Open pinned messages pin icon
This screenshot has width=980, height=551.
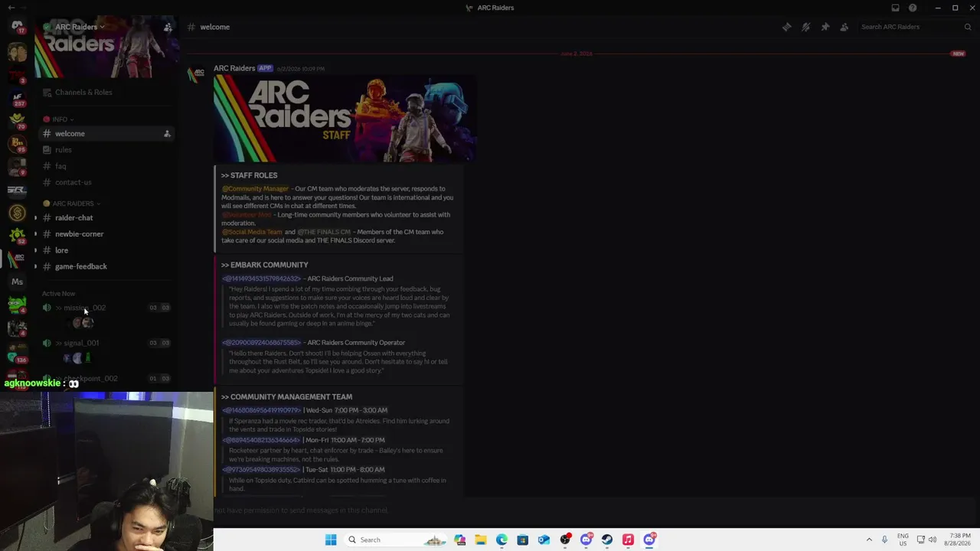(x=825, y=27)
